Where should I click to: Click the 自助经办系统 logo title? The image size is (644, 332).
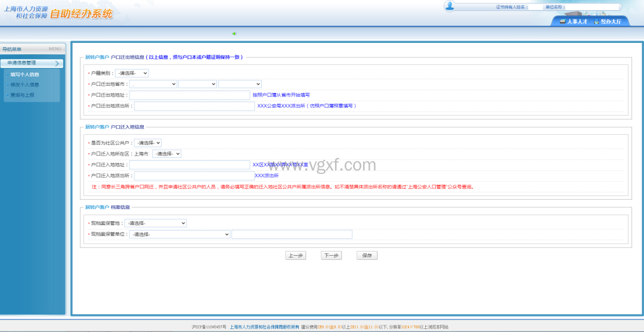[x=80, y=14]
